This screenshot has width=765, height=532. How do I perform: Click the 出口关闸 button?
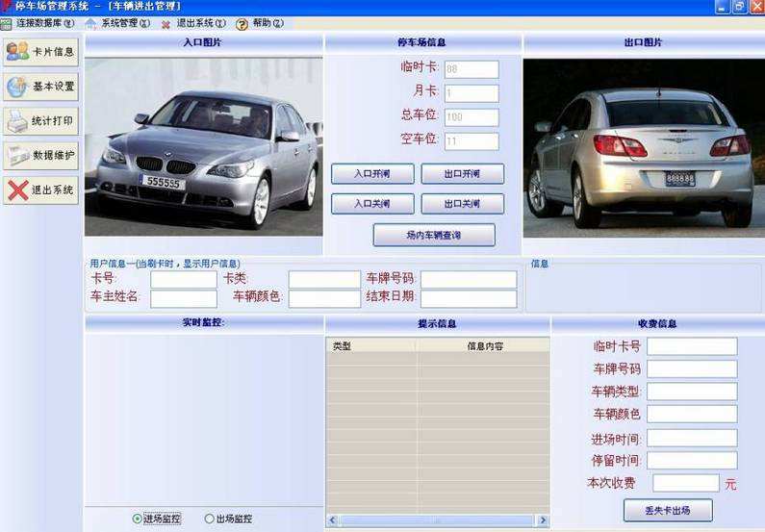point(462,204)
